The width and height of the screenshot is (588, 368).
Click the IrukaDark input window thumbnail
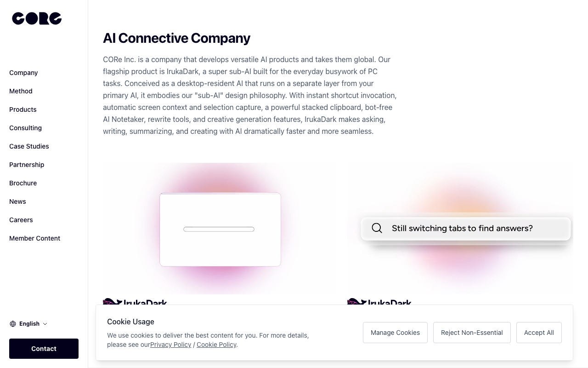point(220,229)
